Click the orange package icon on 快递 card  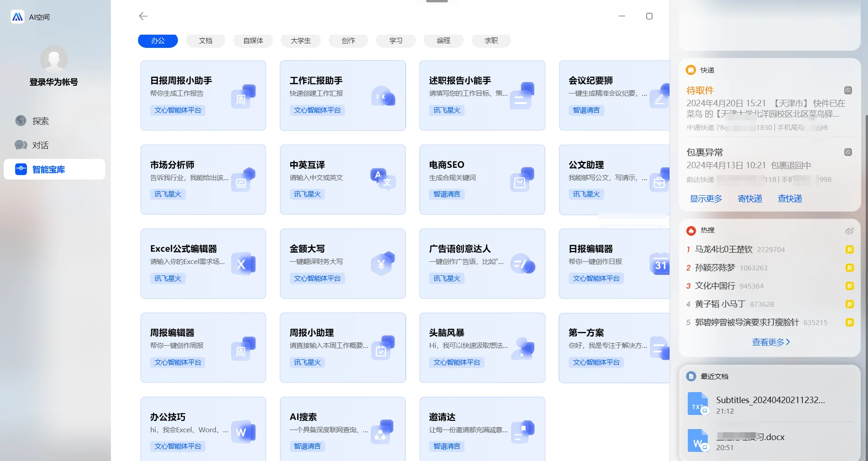(x=690, y=70)
